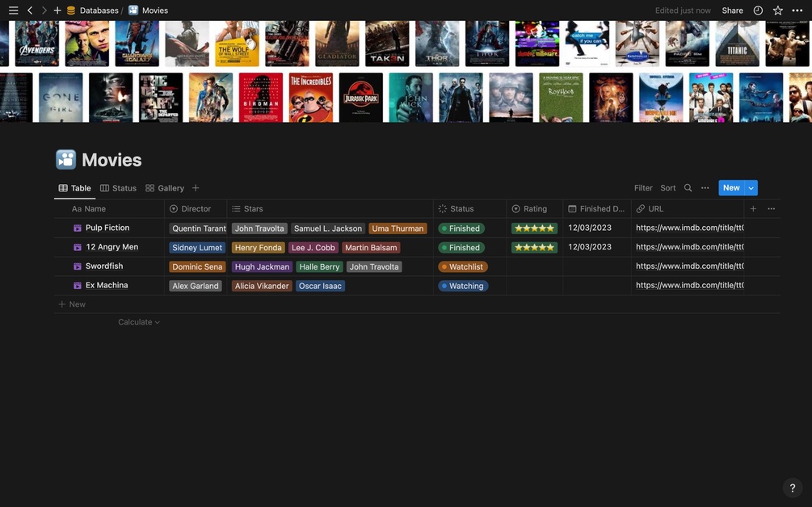Screen dimensions: 812x507
Task: Open the Pulp Fiction page
Action: (107, 228)
